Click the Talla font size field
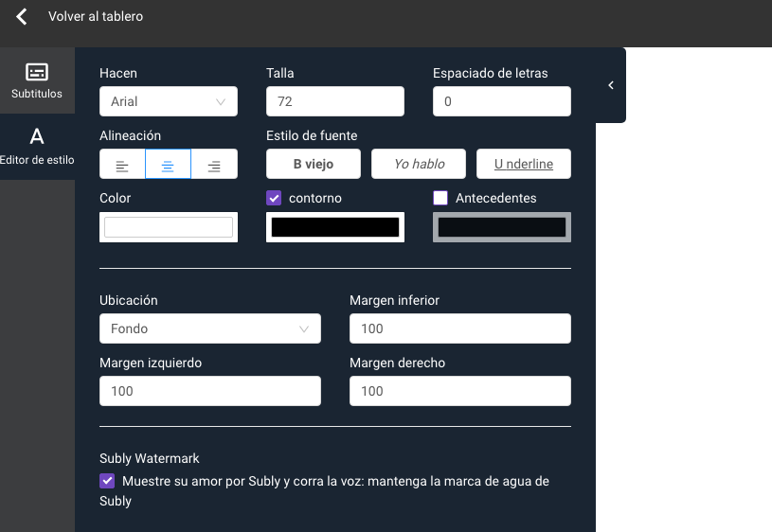Screen dimensions: 772x532 coord(334,101)
